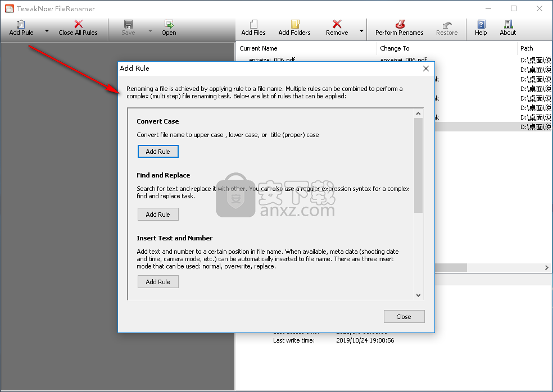Click the Current Name column header
Viewport: 553px width, 392px height.
(306, 48)
